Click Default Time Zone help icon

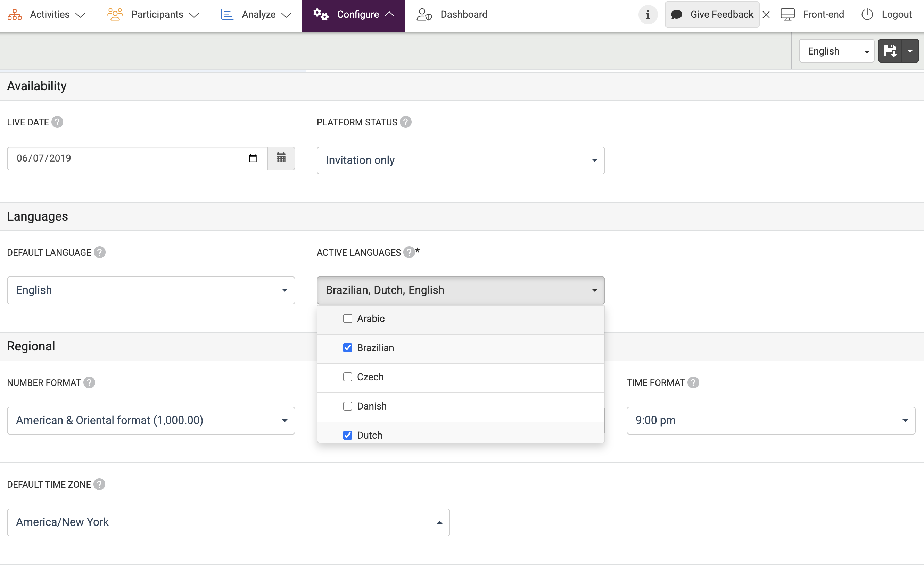99,484
